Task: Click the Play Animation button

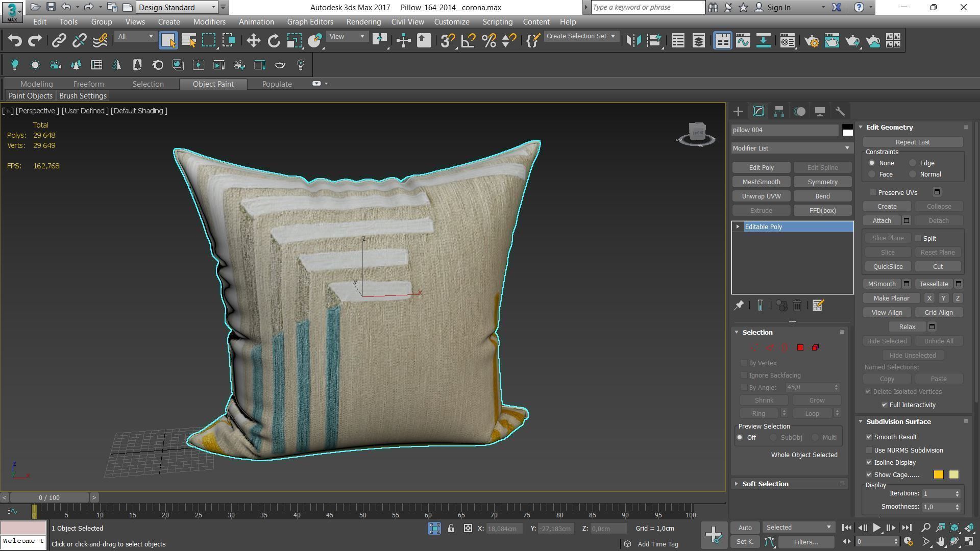Action: point(876,528)
